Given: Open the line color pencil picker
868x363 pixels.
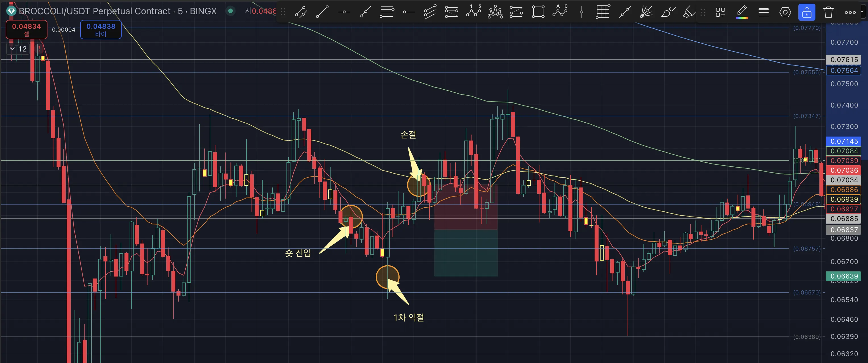Looking at the screenshot, I should pos(742,13).
